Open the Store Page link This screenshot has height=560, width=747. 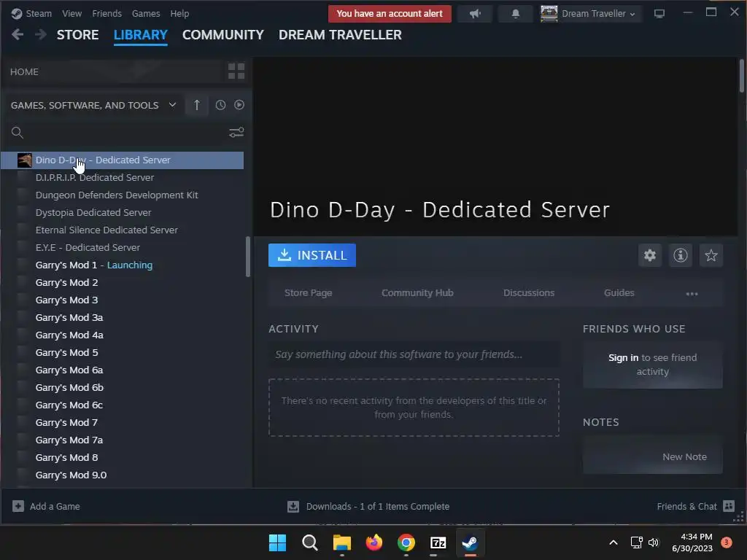pyautogui.click(x=309, y=293)
